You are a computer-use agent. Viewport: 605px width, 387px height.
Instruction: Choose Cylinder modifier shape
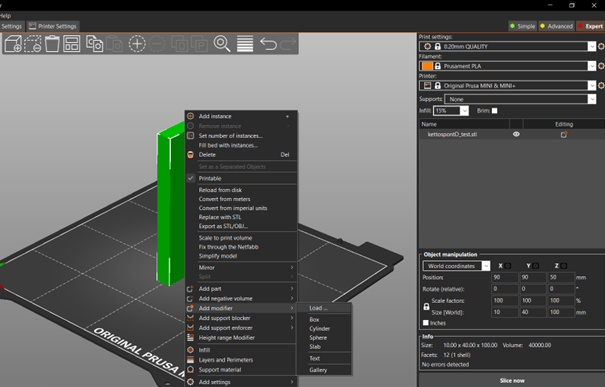(324, 328)
